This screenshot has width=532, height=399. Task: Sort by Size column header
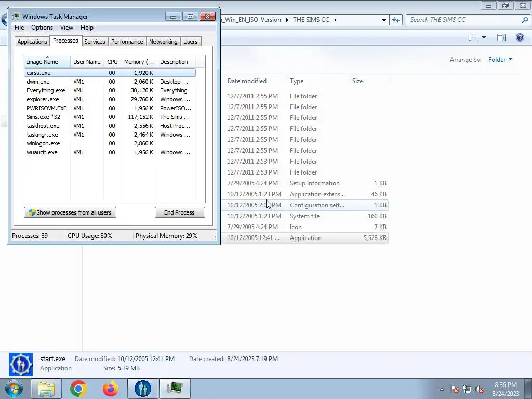369,81
